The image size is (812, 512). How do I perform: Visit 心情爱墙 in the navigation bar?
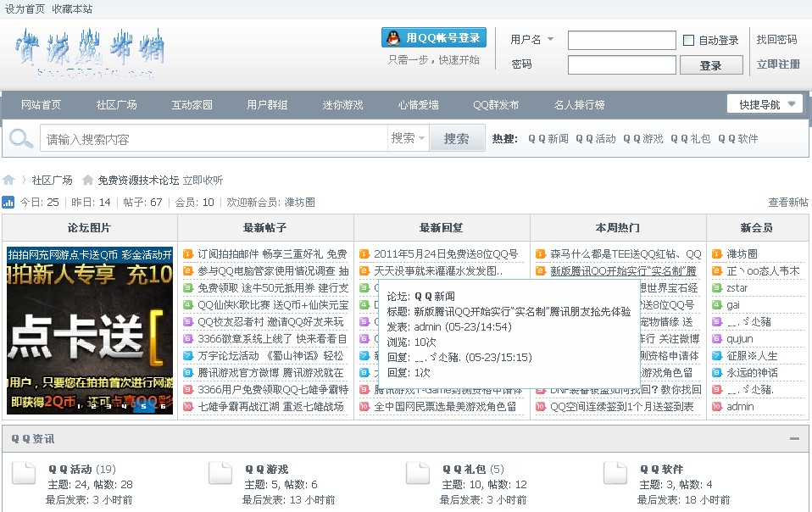pos(419,104)
